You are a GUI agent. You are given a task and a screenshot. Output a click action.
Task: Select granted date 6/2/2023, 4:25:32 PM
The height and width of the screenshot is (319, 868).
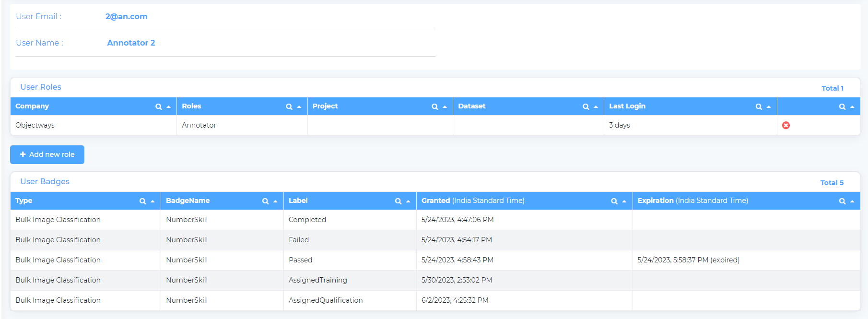[525, 300]
